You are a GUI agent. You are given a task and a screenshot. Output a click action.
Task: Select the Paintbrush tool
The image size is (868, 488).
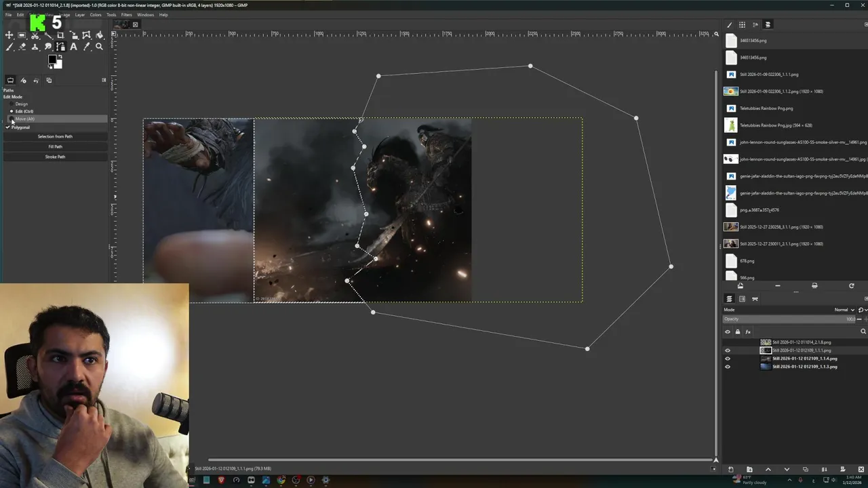click(9, 47)
